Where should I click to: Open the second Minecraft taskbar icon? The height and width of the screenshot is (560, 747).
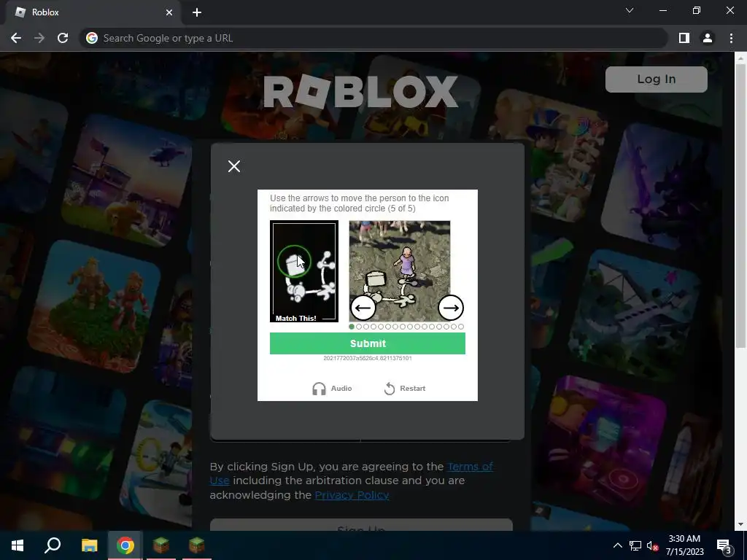[197, 545]
